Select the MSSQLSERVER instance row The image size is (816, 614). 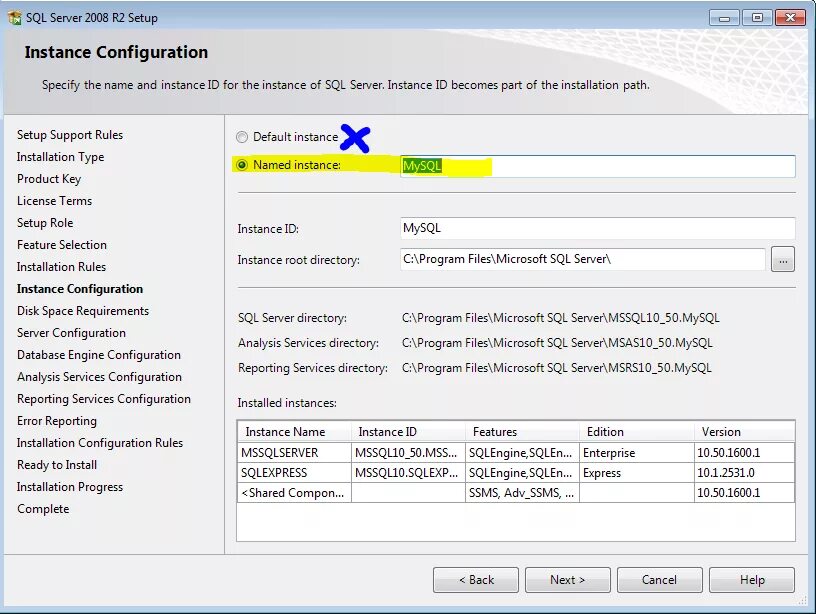[516, 453]
